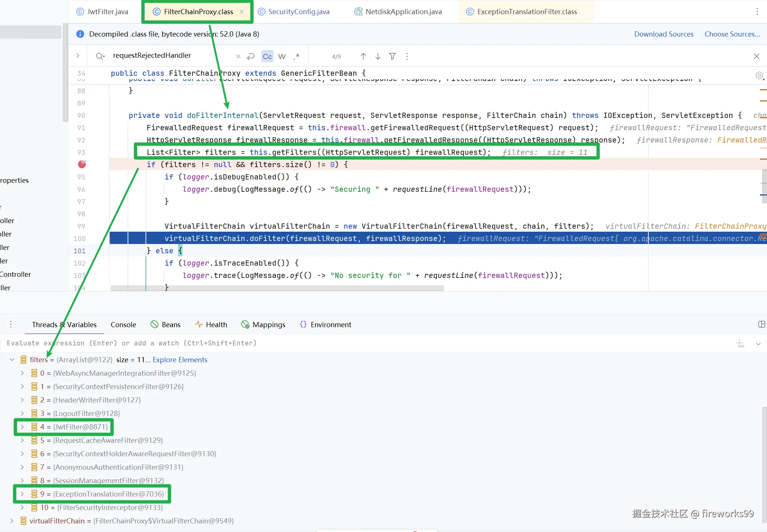Expand JwtFilter@8871 entry
Viewport: 767px width, 532px height.
pyautogui.click(x=22, y=427)
